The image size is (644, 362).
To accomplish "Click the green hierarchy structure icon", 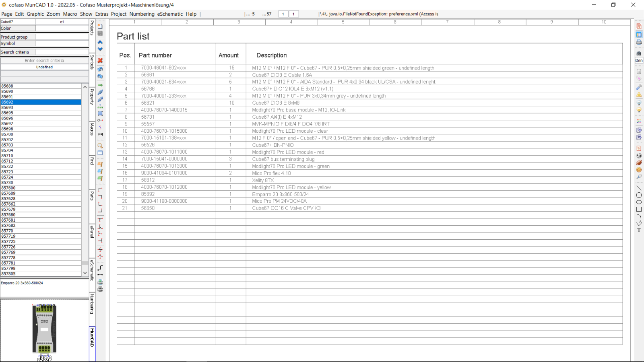I will pyautogui.click(x=100, y=106).
